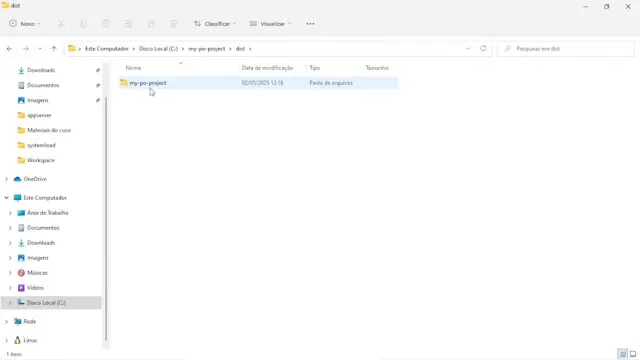Expand the Rede network node
Image resolution: width=640 pixels, height=360 pixels.
tap(7, 322)
